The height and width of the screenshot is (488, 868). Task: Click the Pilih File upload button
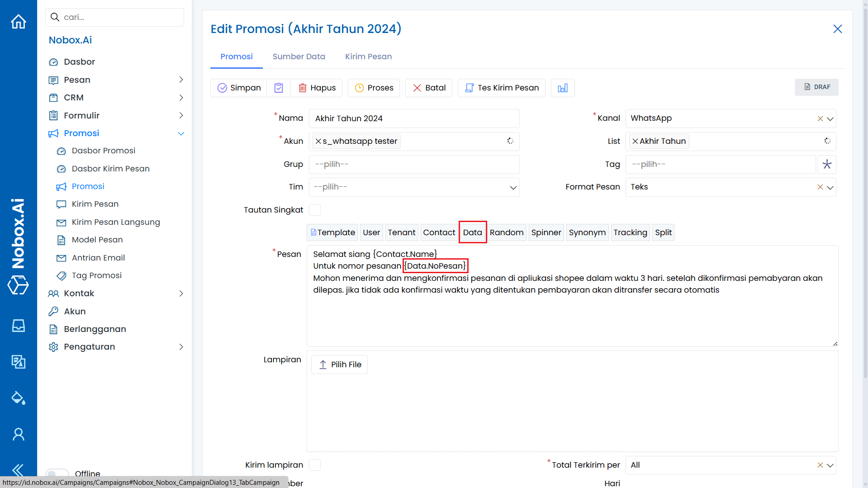(x=339, y=364)
